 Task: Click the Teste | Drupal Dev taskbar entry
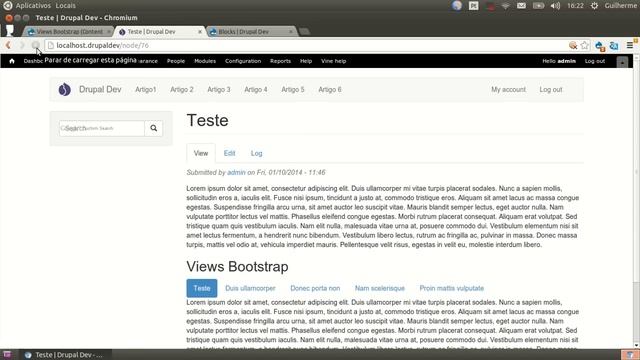64,355
